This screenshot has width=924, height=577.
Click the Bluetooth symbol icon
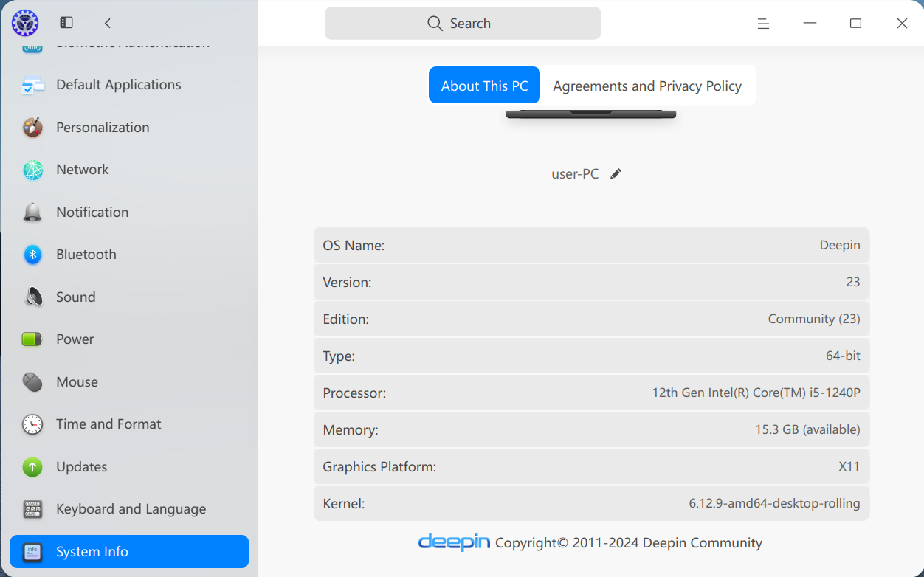32,255
